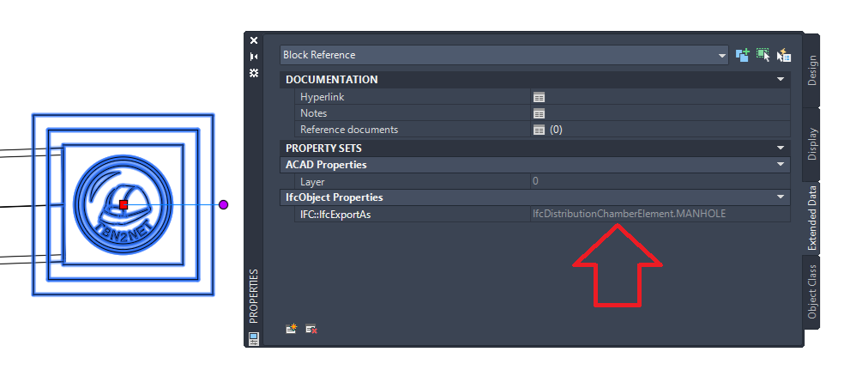Viewport: 868px width, 376px height.
Task: Open the Block Reference object type dropdown
Action: pyautogui.click(x=722, y=56)
